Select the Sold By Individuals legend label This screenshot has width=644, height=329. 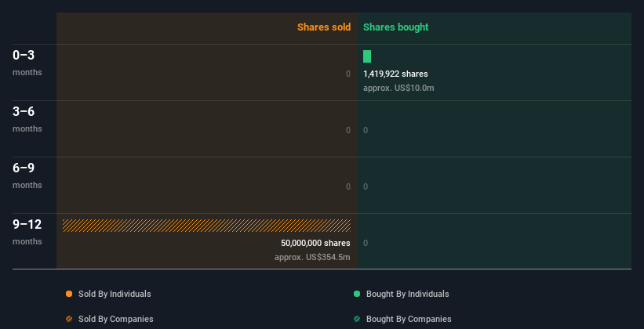(x=115, y=294)
